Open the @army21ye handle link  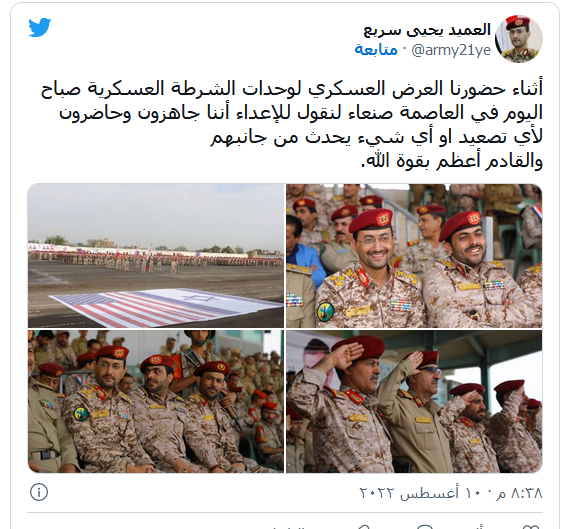(x=451, y=50)
